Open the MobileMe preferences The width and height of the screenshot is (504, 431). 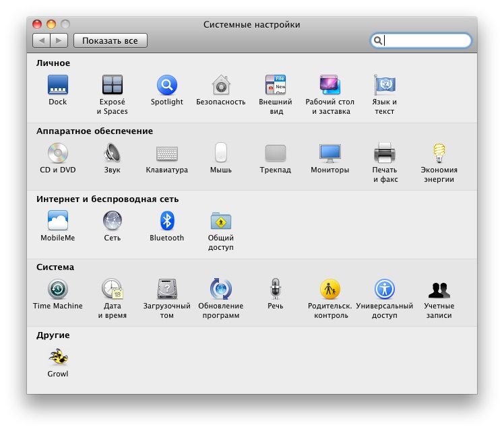click(x=58, y=221)
